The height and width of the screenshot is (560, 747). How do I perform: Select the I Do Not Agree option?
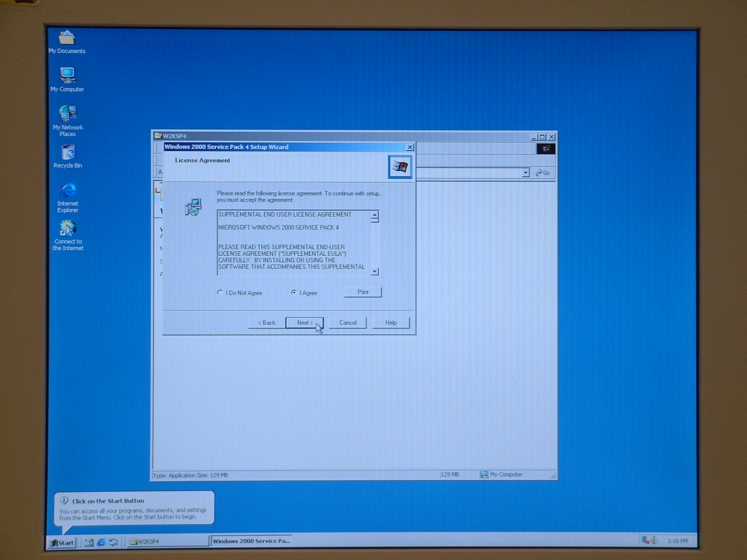(220, 293)
